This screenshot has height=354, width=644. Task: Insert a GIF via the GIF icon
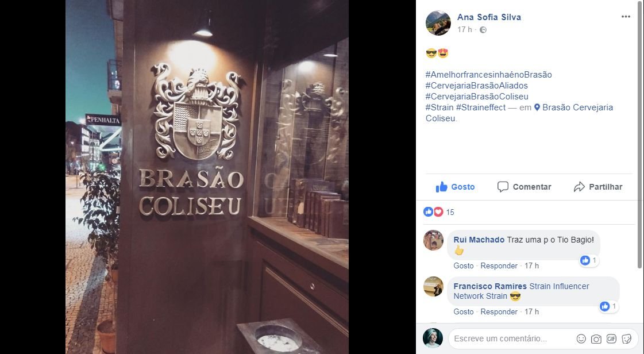click(611, 339)
